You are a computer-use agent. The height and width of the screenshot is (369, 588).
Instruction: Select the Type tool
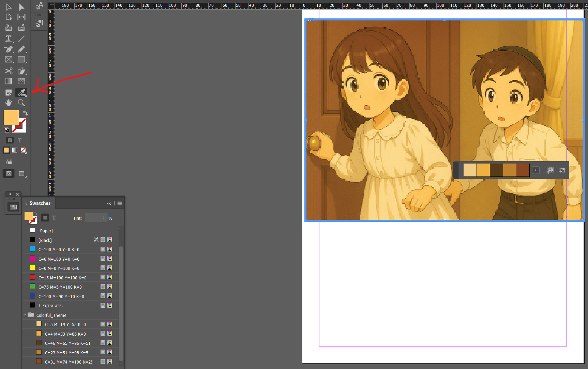(9, 39)
